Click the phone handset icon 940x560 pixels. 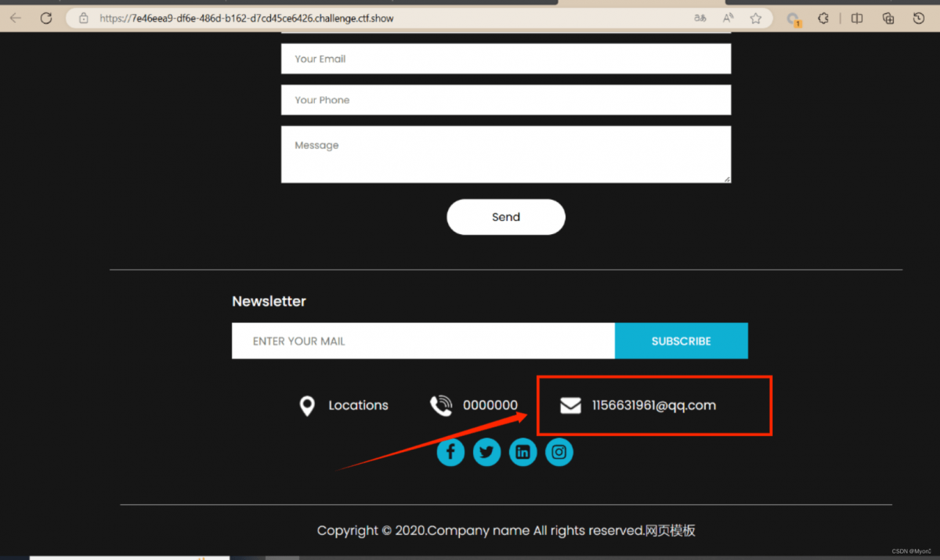click(x=441, y=405)
